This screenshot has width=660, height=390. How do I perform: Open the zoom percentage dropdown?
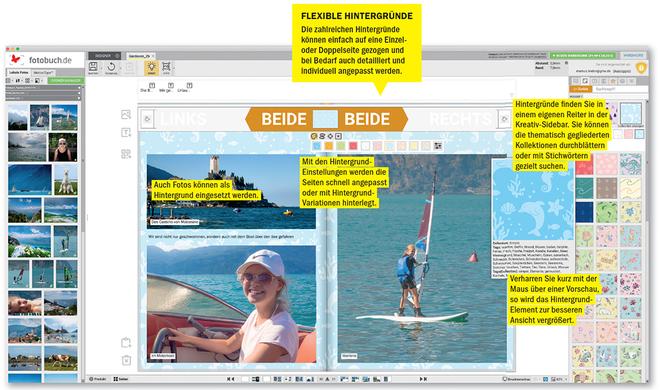click(x=560, y=379)
